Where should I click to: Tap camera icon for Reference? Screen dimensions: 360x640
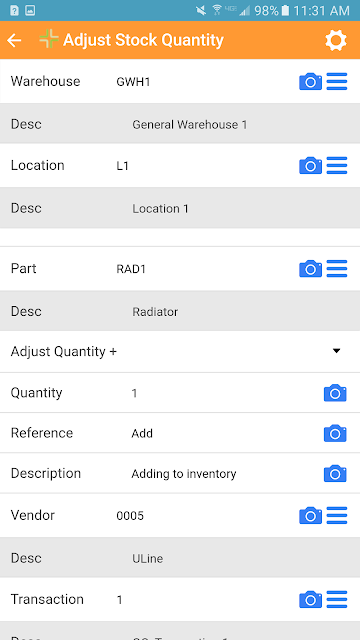click(335, 433)
